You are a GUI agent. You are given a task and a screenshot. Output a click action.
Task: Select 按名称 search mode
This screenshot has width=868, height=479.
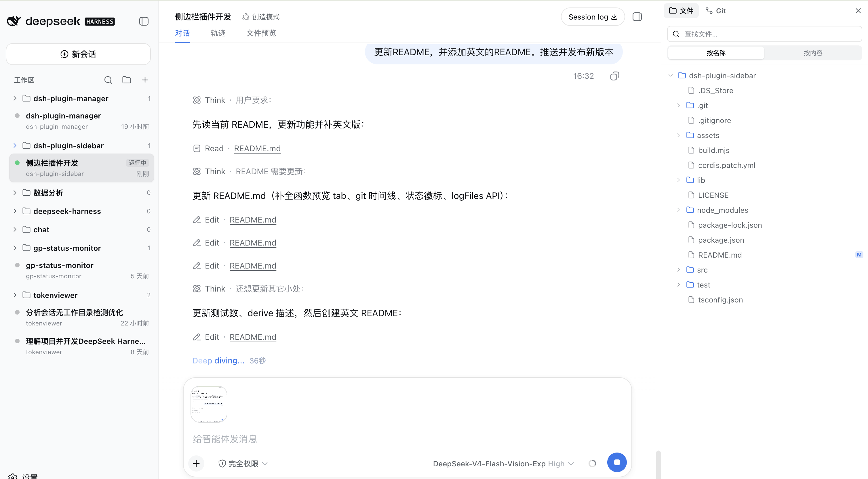(x=716, y=53)
